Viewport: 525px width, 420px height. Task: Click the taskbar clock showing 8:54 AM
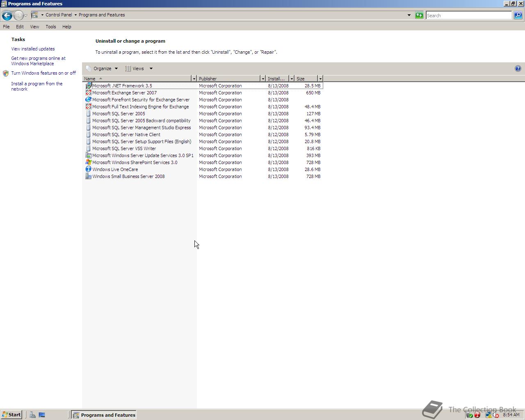pyautogui.click(x=511, y=415)
